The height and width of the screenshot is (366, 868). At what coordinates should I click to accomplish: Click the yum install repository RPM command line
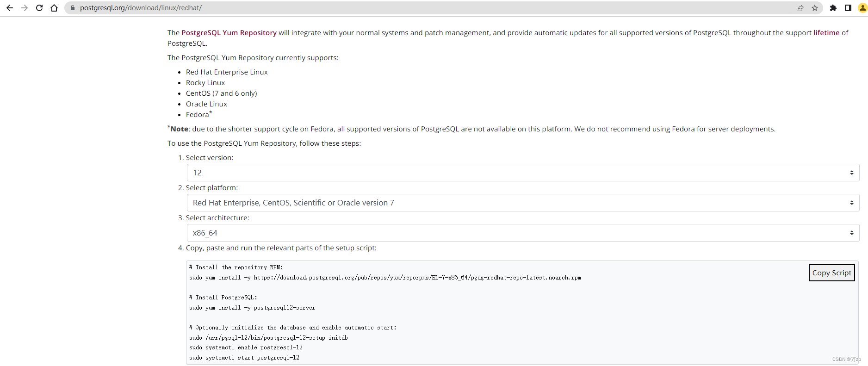point(385,278)
